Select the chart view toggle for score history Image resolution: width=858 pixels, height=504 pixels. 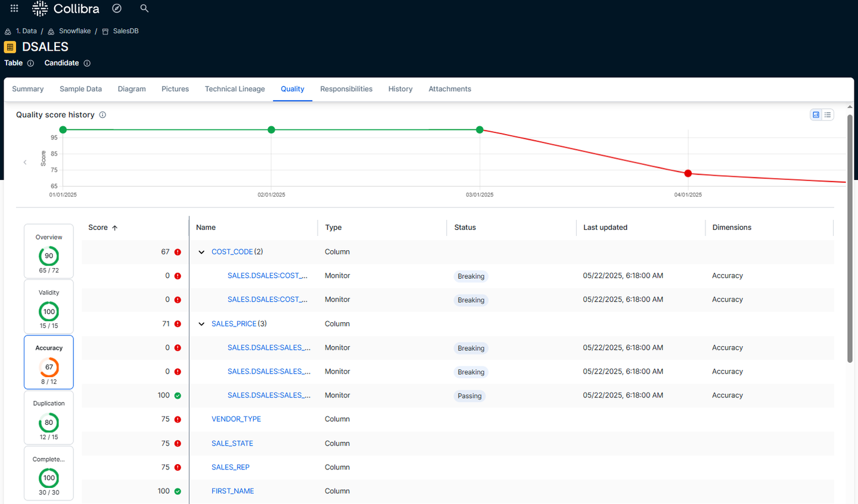pos(815,114)
